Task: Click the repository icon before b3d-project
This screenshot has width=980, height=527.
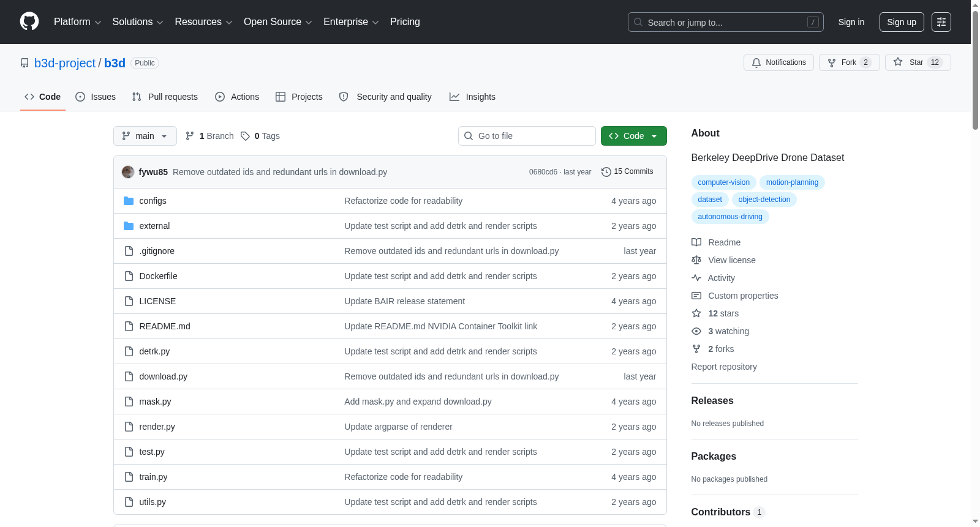Action: click(24, 63)
